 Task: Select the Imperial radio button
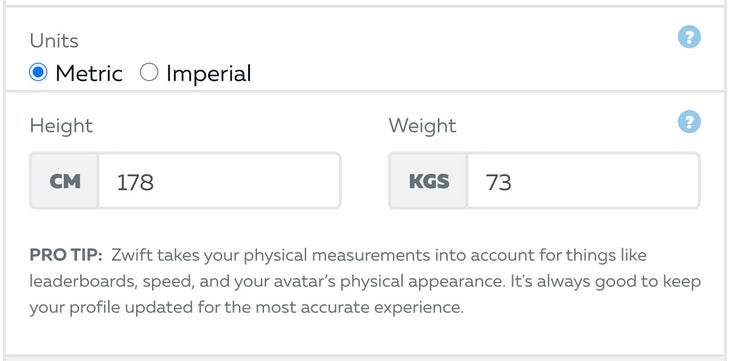pos(149,73)
